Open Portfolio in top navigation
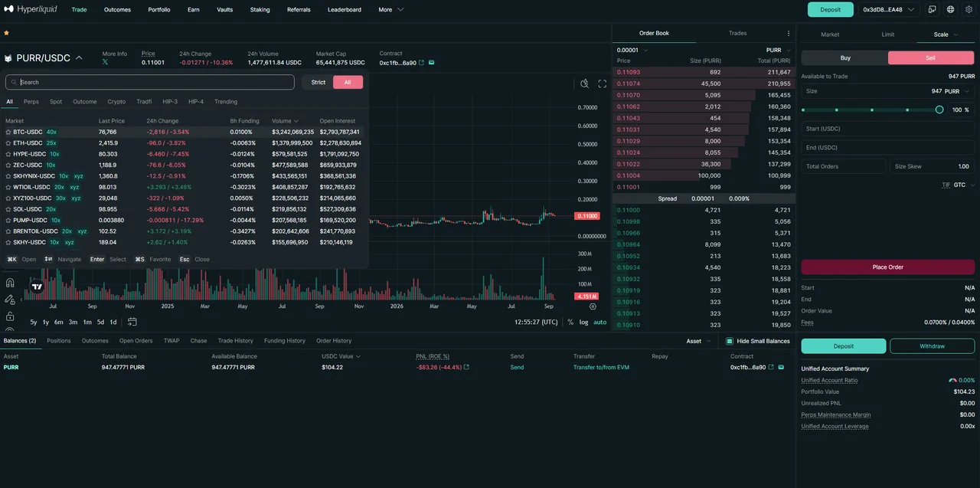980x488 pixels. (159, 10)
